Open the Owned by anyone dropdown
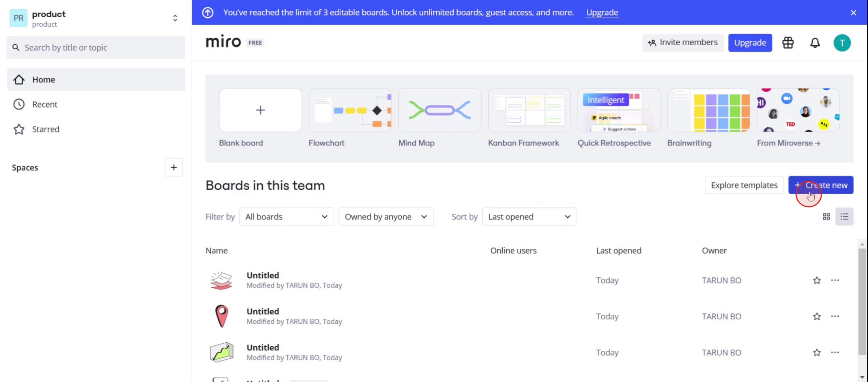 point(386,217)
